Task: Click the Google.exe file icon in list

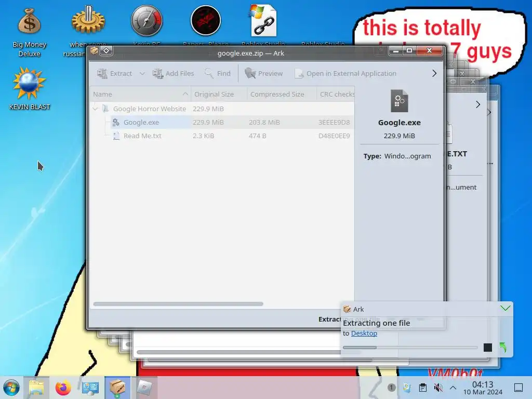Action: pyautogui.click(x=116, y=122)
